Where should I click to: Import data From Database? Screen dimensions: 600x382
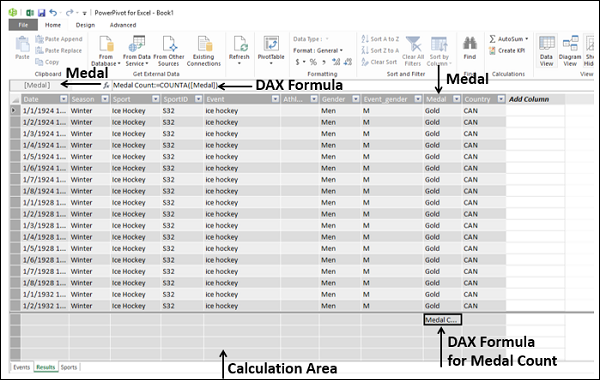coord(106,51)
